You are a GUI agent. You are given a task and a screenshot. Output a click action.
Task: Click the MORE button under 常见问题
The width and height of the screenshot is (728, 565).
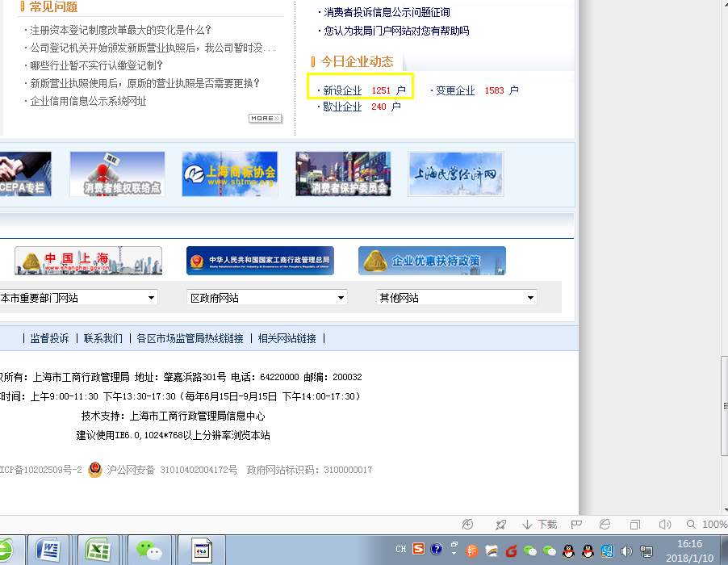[x=265, y=119]
